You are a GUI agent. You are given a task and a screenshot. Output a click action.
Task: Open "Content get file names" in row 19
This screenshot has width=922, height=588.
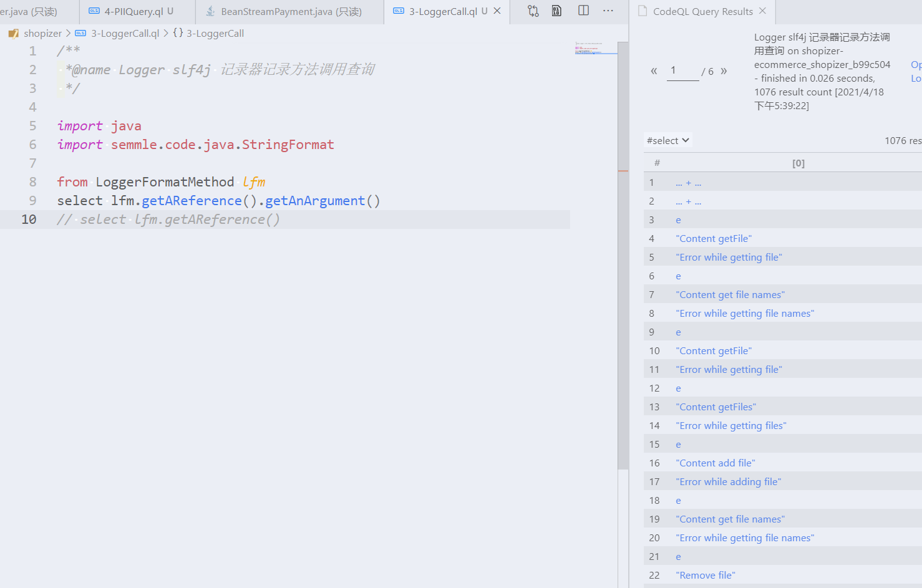pos(730,519)
